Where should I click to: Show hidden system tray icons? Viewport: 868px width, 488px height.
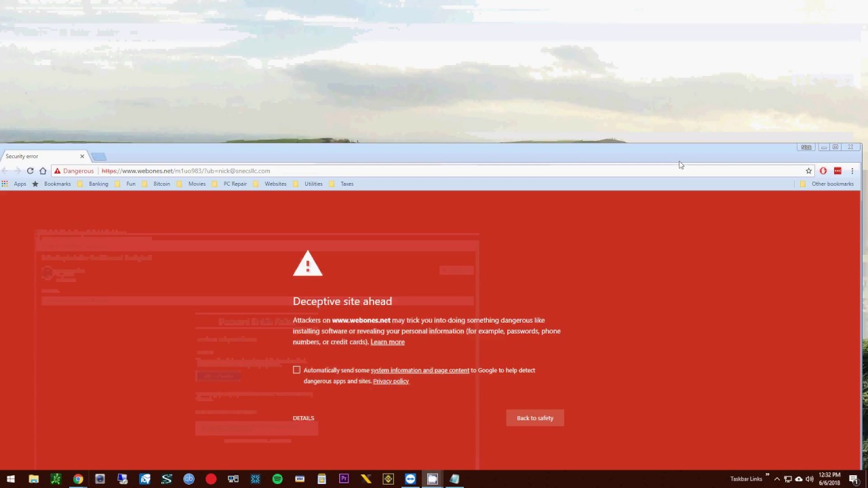(x=776, y=479)
